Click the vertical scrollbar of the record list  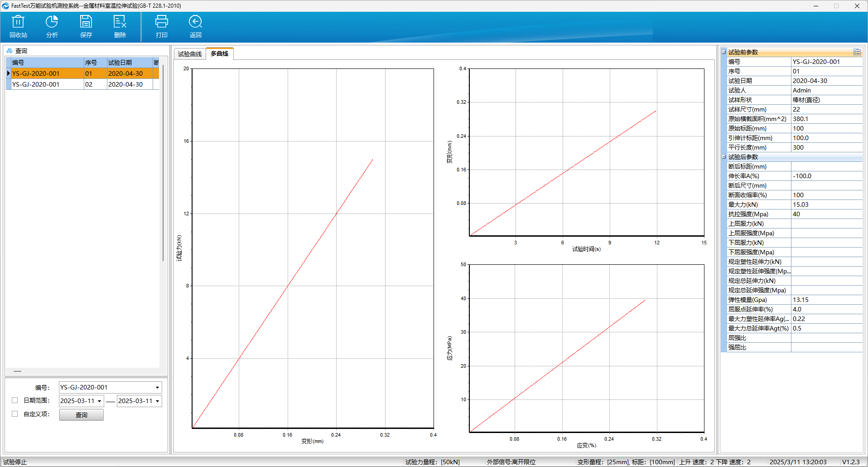tap(163, 163)
